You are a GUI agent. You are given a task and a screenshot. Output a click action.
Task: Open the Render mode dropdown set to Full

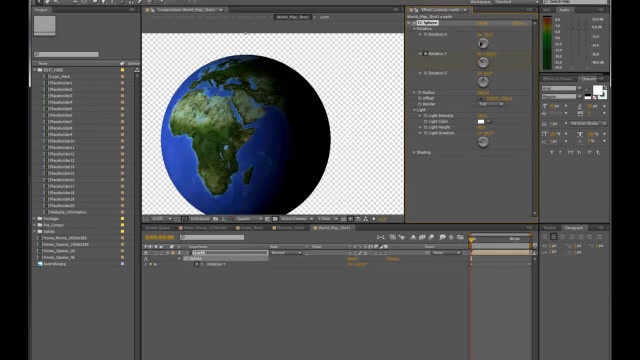click(491, 104)
